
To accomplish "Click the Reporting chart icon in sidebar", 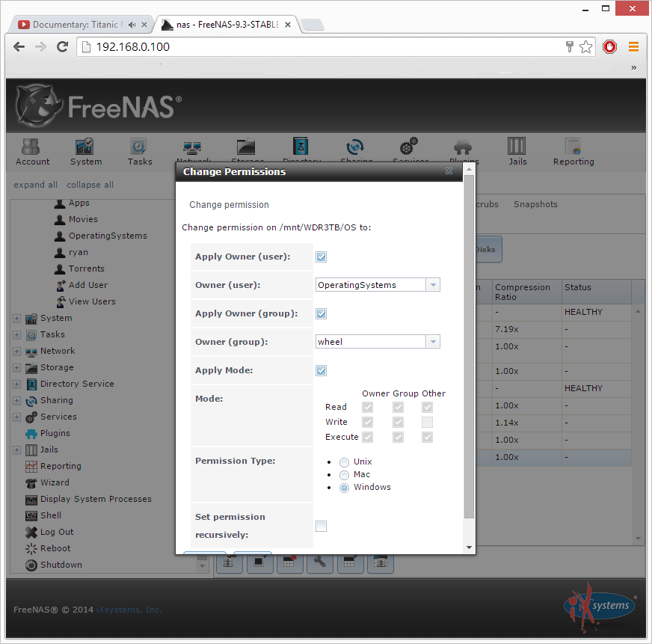I will click(31, 467).
